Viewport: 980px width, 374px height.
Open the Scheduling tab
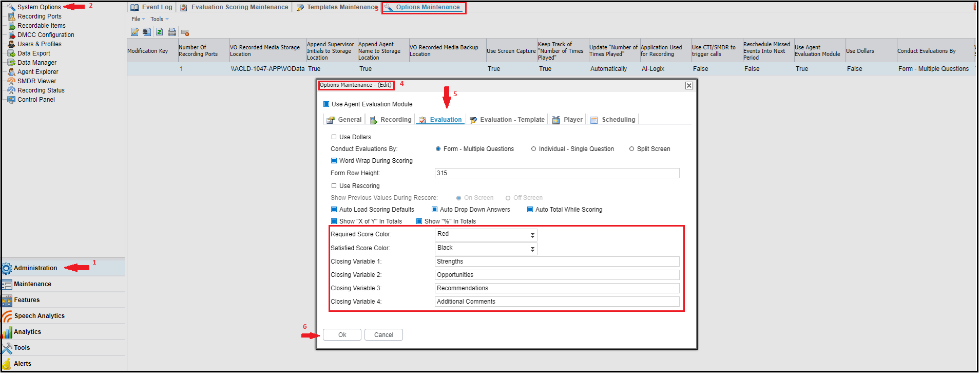[x=613, y=120]
